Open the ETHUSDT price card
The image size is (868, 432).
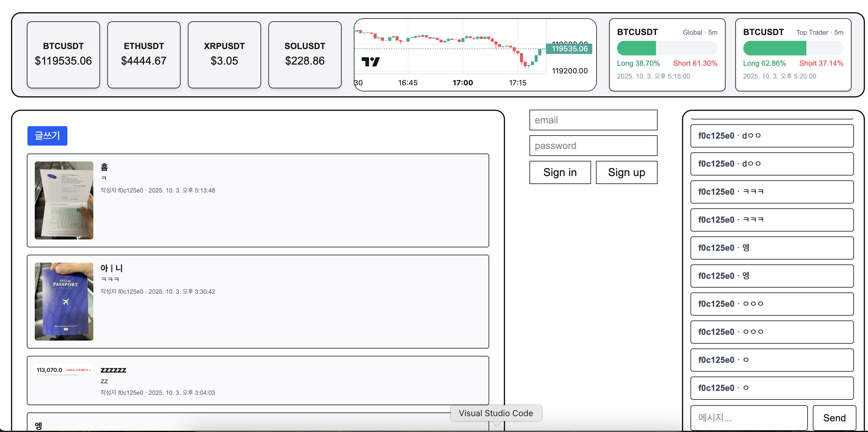coord(144,55)
